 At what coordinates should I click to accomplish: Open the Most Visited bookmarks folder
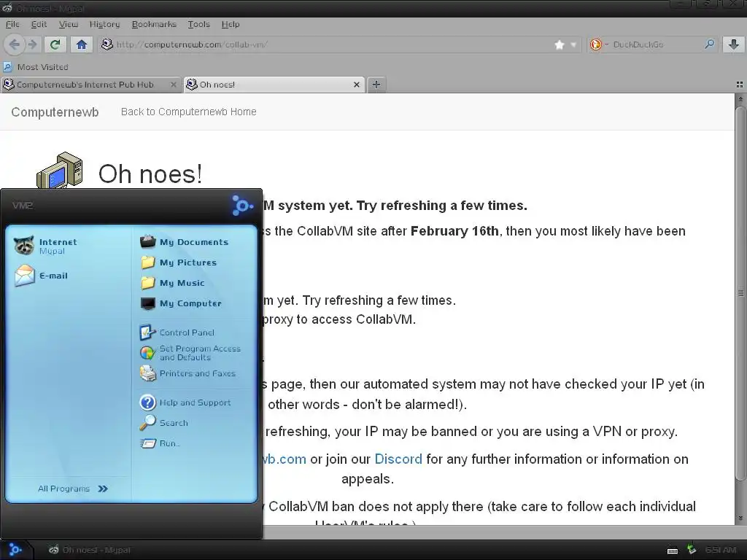click(36, 67)
